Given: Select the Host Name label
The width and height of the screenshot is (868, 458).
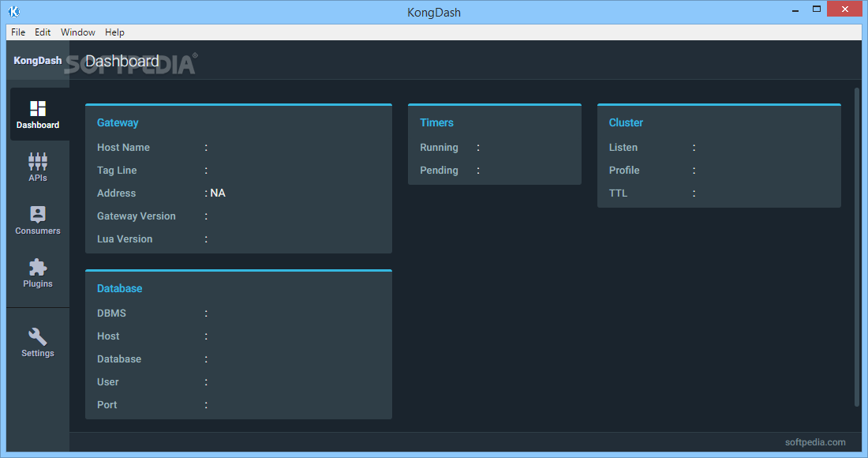Looking at the screenshot, I should click(x=123, y=148).
